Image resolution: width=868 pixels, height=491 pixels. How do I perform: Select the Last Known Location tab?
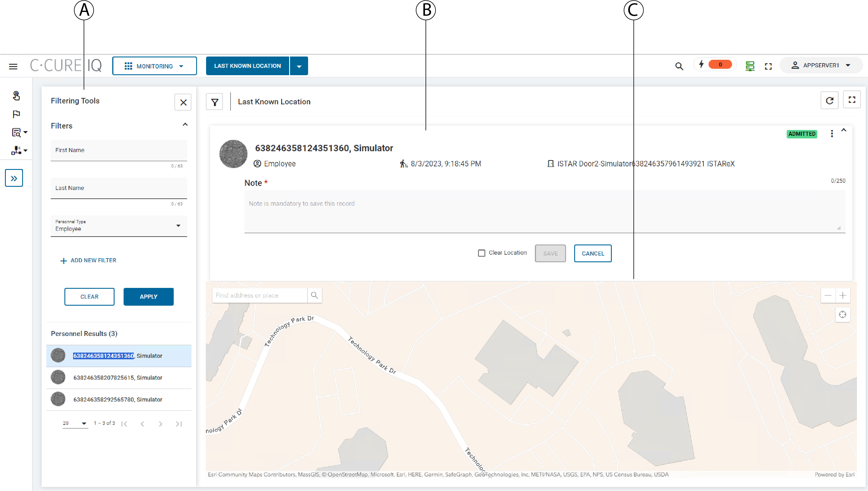tap(247, 66)
